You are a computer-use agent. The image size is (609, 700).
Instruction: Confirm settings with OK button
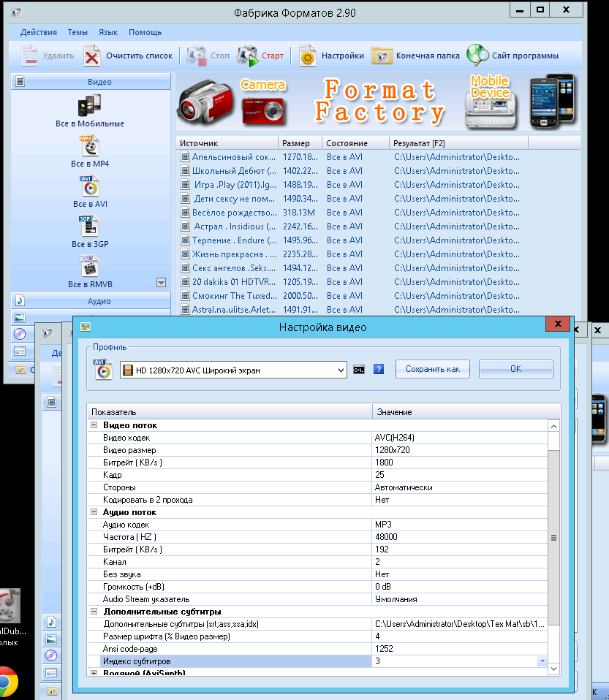516,369
